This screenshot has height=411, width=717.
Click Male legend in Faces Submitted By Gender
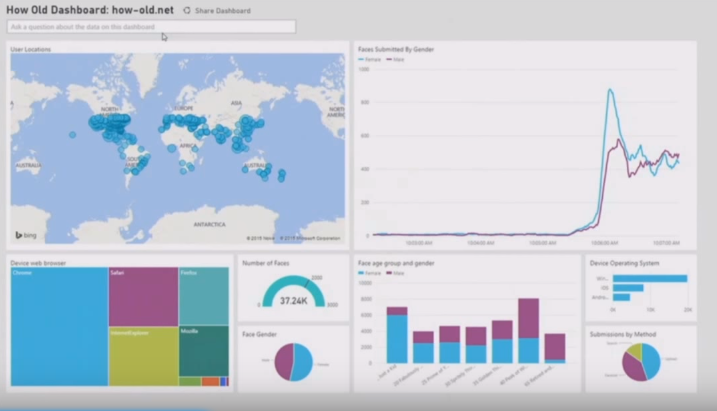click(x=396, y=59)
